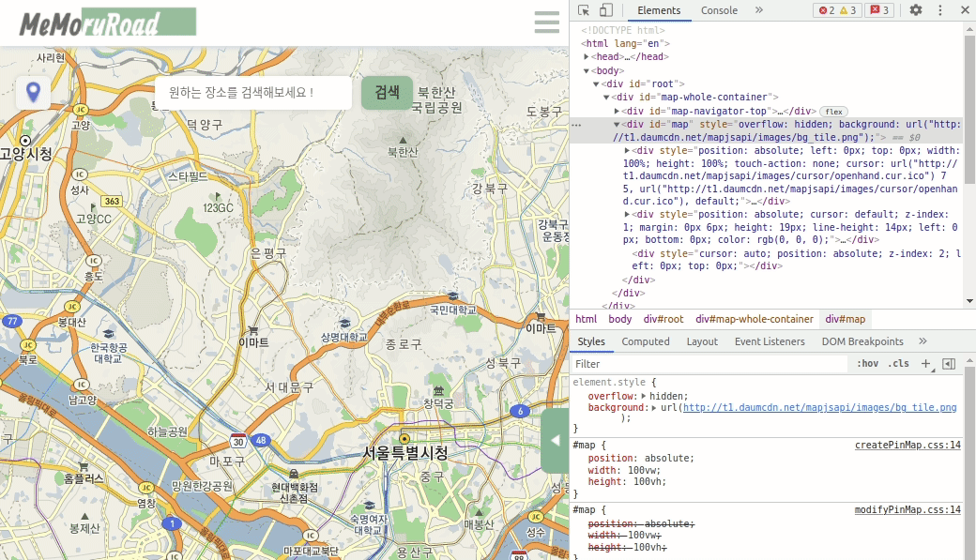
Task: Click the green 검색 search button
Action: 387,93
